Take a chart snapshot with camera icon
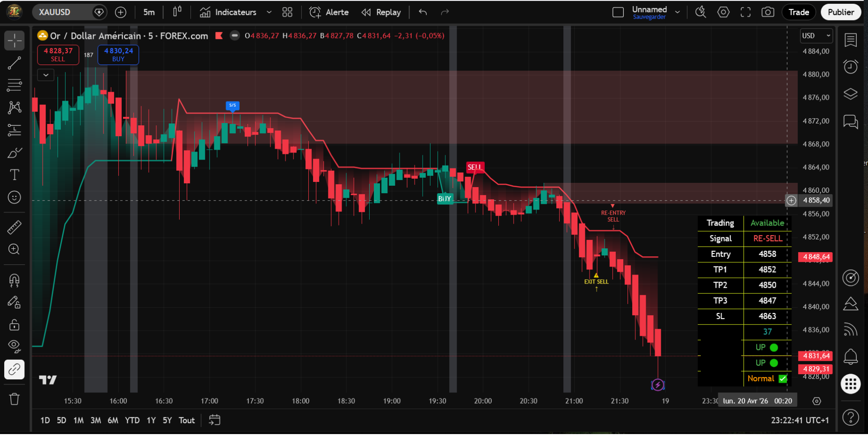The height and width of the screenshot is (435, 868). pyautogui.click(x=768, y=12)
